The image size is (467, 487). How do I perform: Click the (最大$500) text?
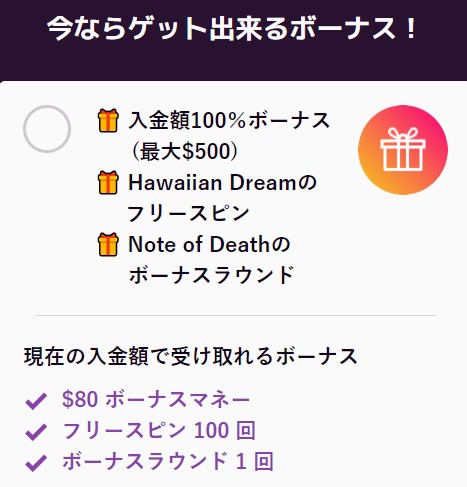[183, 151]
